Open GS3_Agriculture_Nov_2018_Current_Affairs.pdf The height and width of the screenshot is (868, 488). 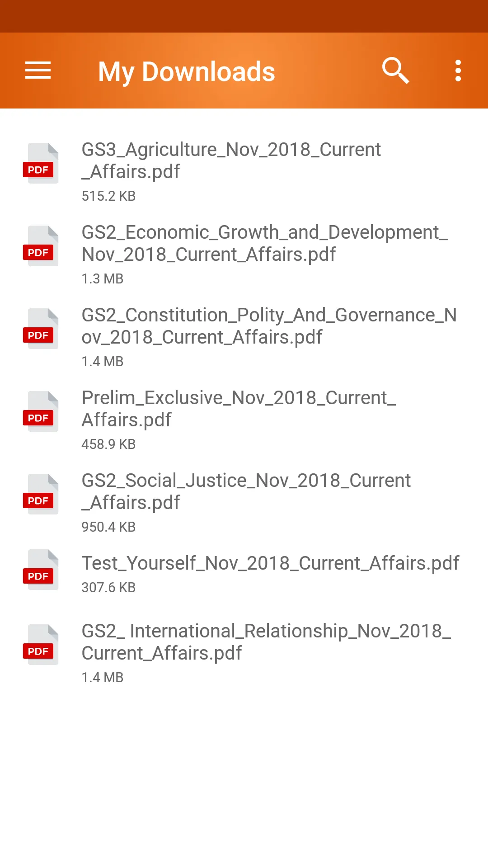231,160
